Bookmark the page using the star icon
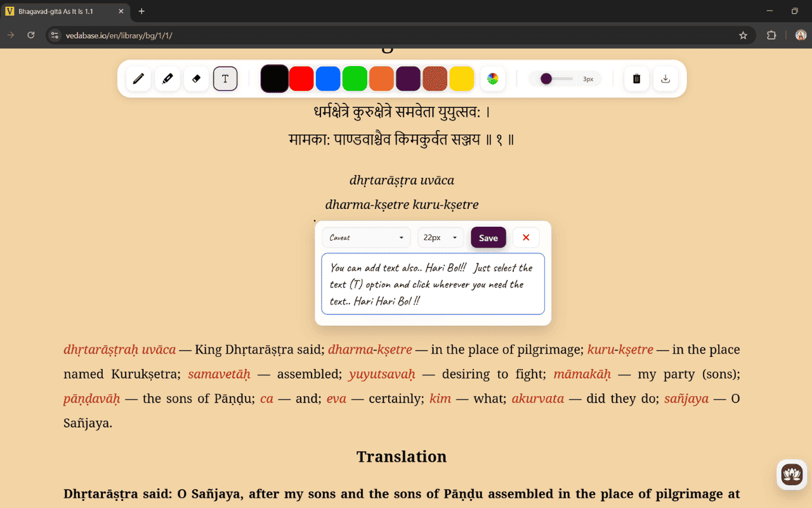 (743, 35)
